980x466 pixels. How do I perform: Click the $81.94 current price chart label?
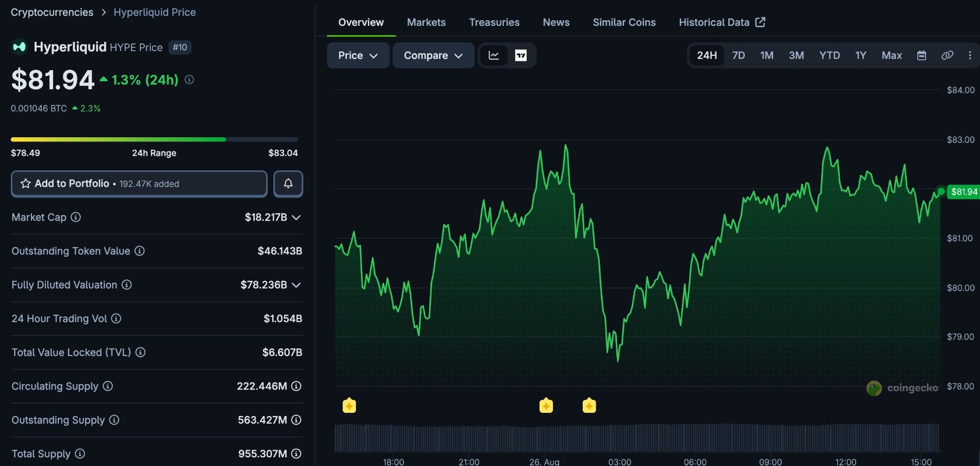963,191
